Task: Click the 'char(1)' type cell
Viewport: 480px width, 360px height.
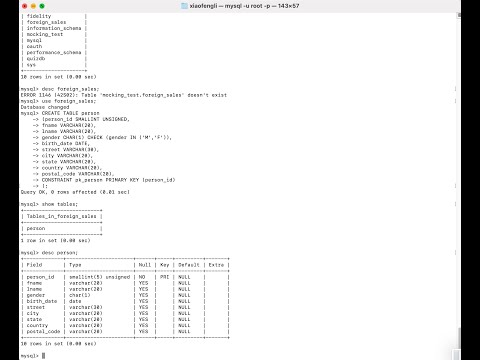Action: click(x=80, y=295)
